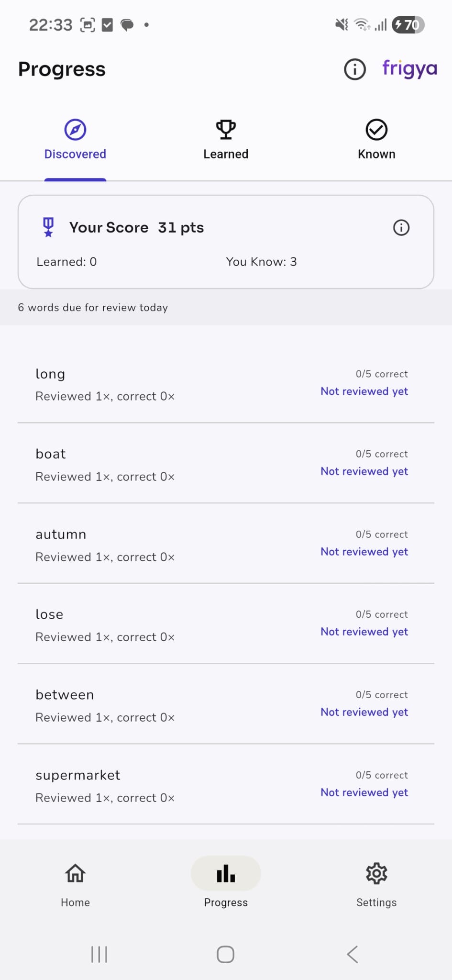The height and width of the screenshot is (980, 452).
Task: Click the frigya logo
Action: [409, 69]
